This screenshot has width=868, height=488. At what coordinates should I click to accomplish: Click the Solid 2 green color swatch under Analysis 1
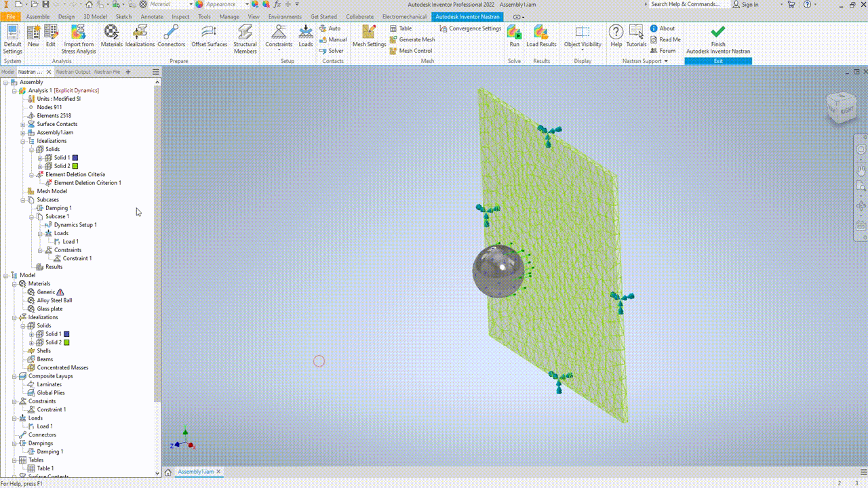tap(75, 166)
